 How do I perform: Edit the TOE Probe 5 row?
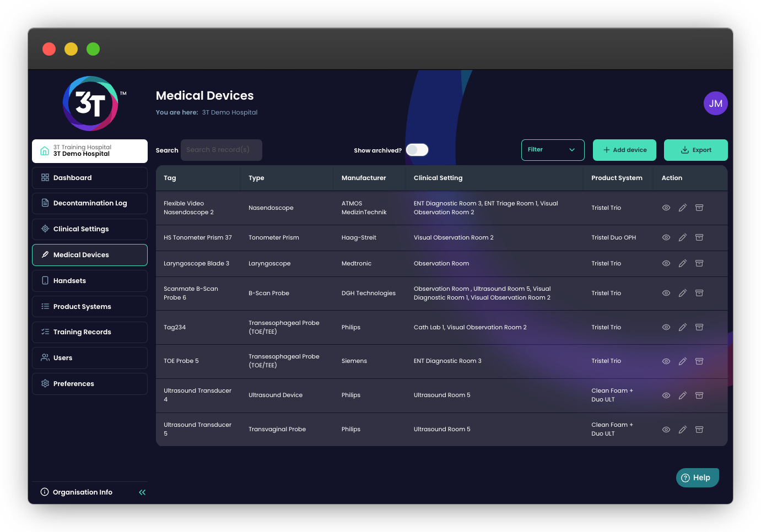(x=683, y=361)
